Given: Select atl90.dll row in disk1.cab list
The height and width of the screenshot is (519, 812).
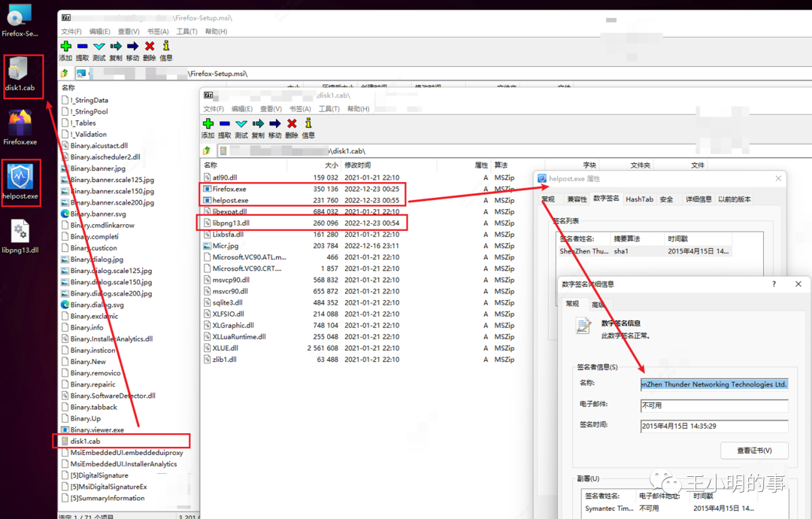Looking at the screenshot, I should 359,178.
